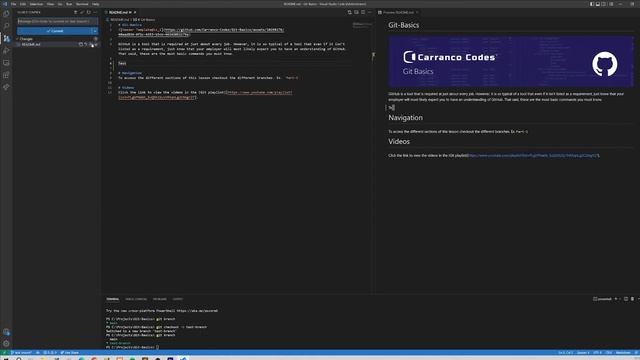640x360 pixels.
Task: Open the Manage gear in activity bar
Action: 6,344
